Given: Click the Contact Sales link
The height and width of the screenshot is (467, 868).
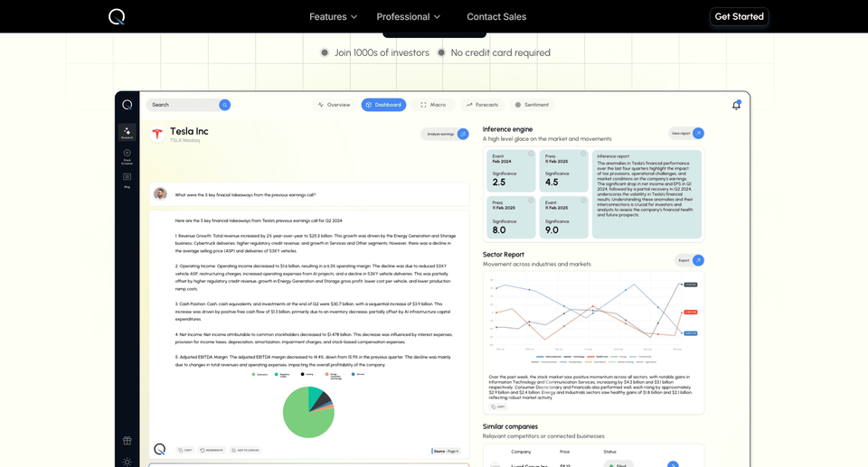Looking at the screenshot, I should 495,16.
